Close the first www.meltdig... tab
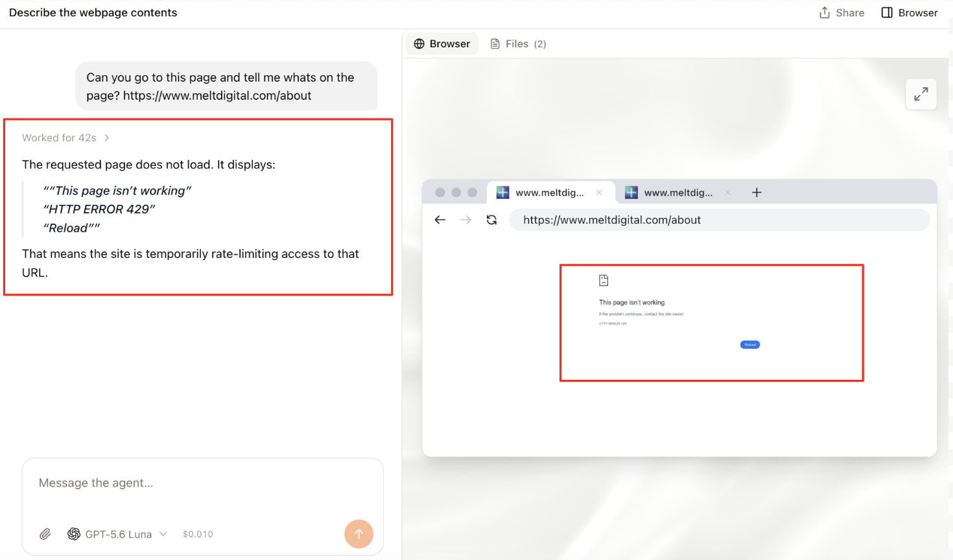The image size is (953, 560). [599, 192]
